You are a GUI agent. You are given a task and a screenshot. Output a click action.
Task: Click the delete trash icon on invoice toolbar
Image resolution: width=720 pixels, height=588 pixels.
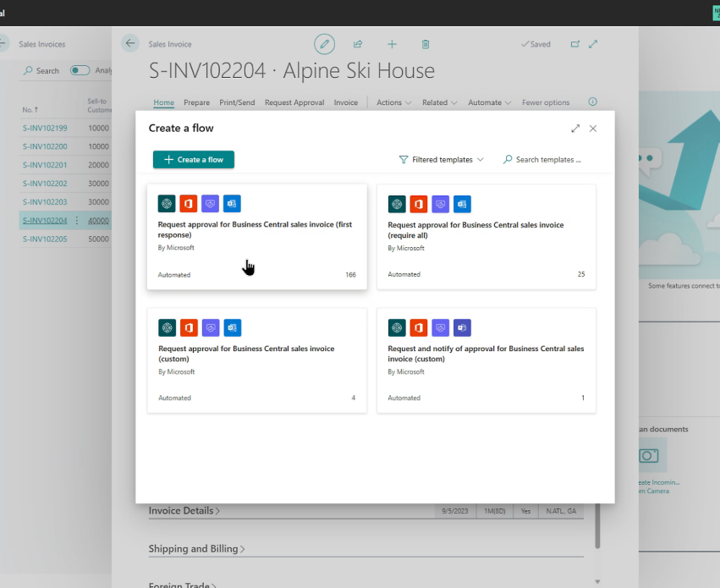coord(426,44)
